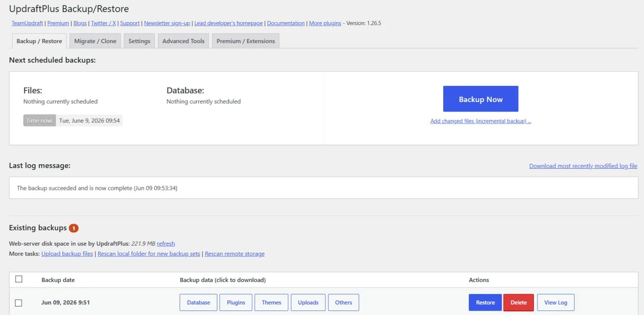The height and width of the screenshot is (315, 644).
Task: Click the Backup Now button
Action: coord(480,99)
